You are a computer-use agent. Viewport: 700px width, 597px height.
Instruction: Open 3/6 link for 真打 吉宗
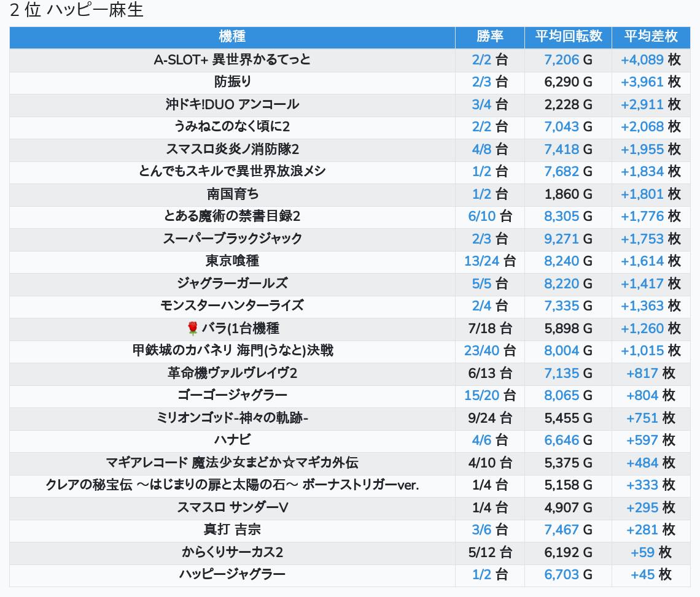point(481,530)
